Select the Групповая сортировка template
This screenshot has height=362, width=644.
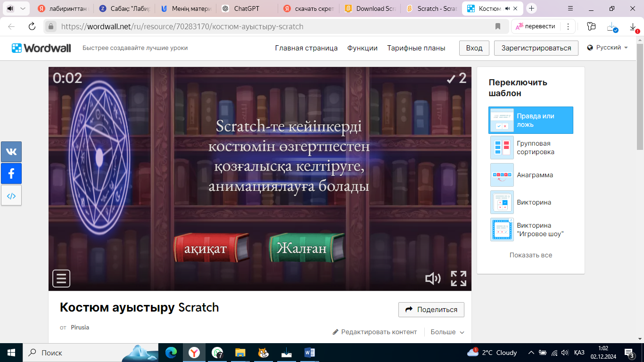pyautogui.click(x=531, y=148)
